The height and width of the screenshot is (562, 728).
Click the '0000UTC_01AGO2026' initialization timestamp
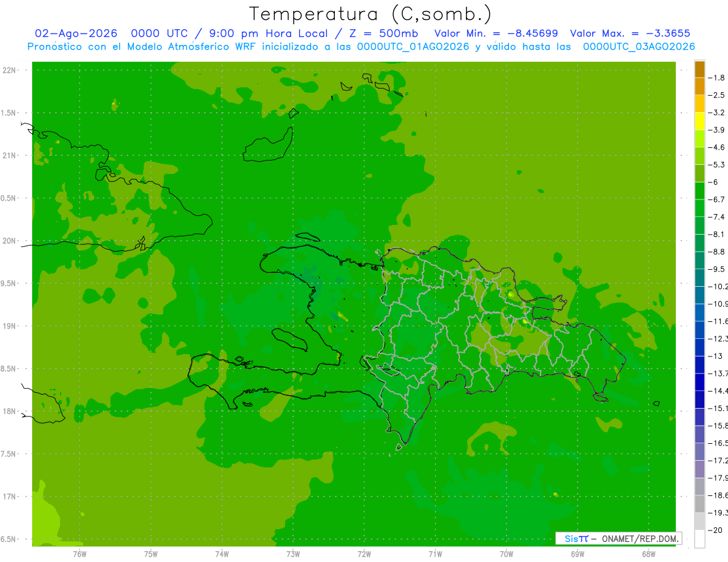[x=413, y=47]
